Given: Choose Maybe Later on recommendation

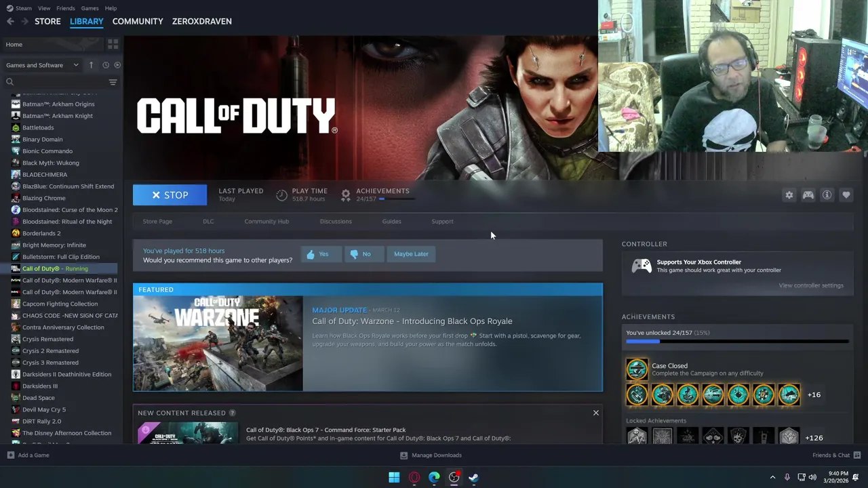Looking at the screenshot, I should (411, 254).
